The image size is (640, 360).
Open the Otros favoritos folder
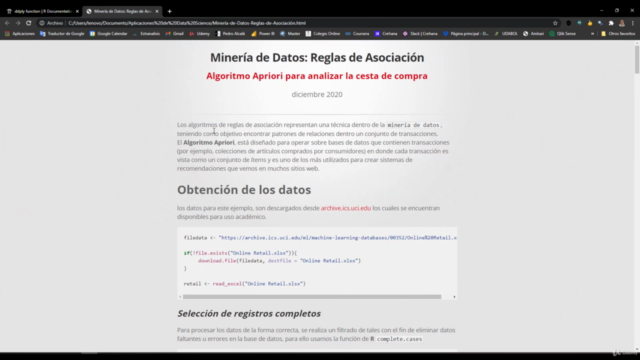pyautogui.click(x=618, y=34)
